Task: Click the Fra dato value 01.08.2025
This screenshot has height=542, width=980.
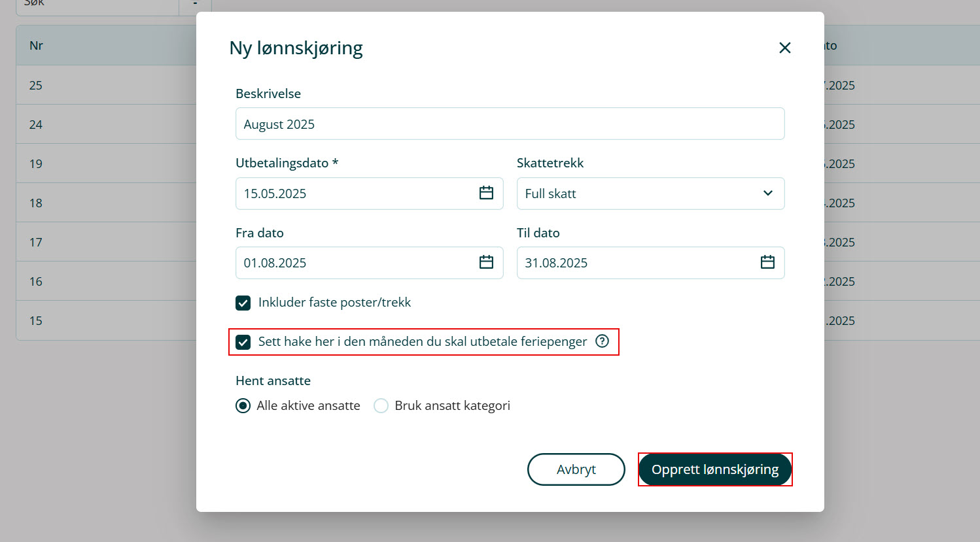Action: click(x=275, y=263)
